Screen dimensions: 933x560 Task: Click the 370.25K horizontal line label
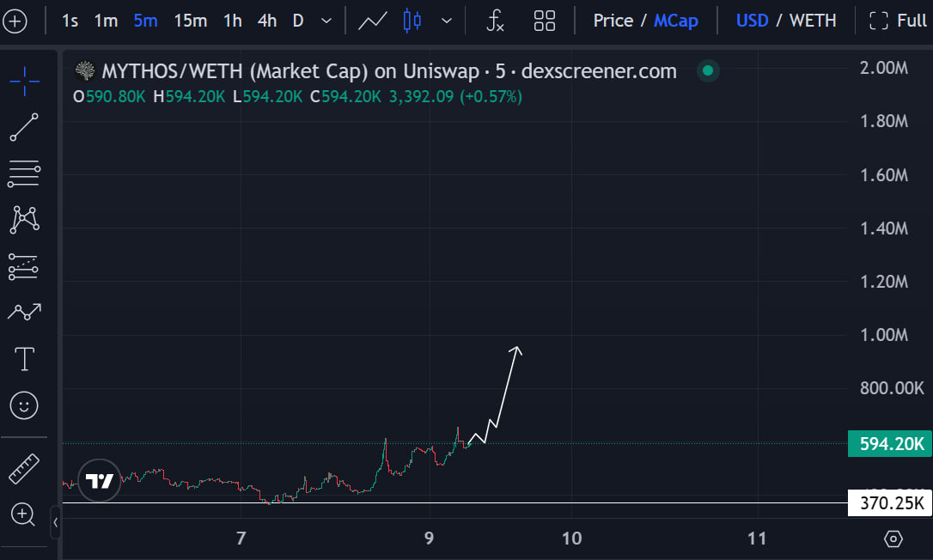point(889,503)
